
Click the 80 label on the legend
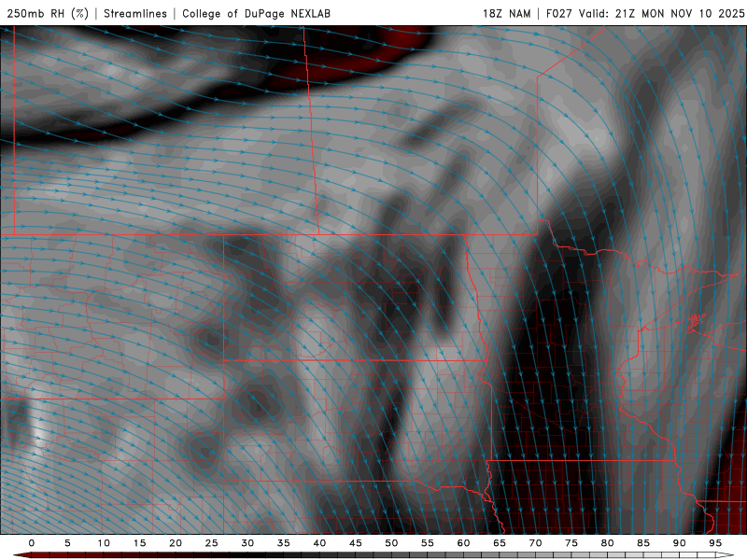(x=607, y=543)
